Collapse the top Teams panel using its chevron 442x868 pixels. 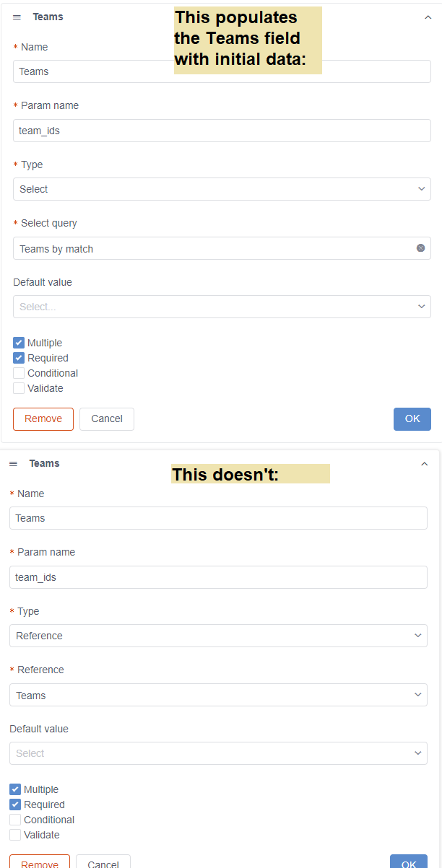point(428,17)
